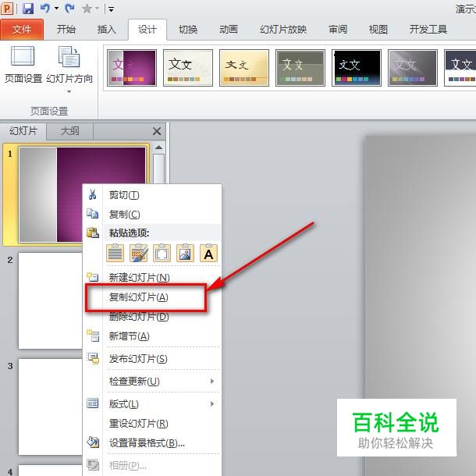Click the section icon beside 新增节(A)
This screenshot has height=476, width=476.
pyautogui.click(x=93, y=336)
